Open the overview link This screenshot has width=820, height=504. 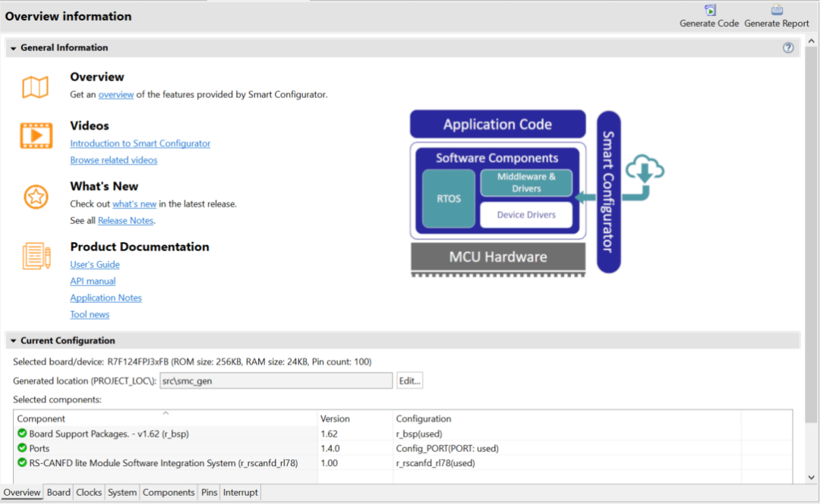point(116,95)
